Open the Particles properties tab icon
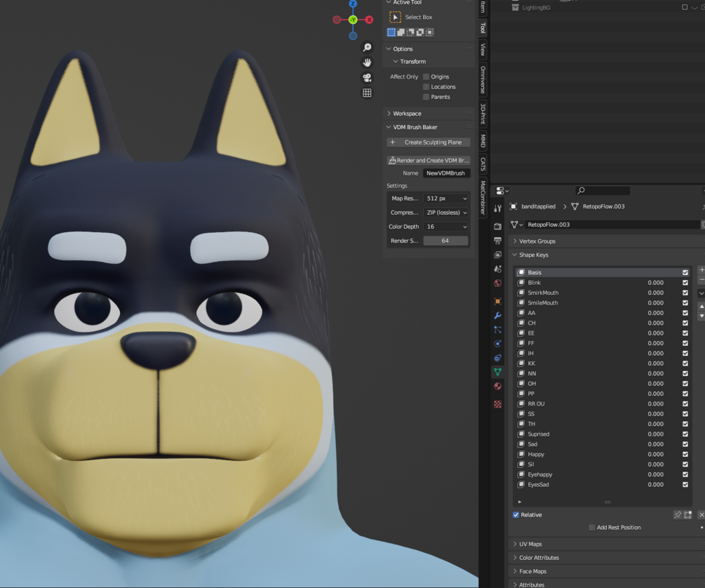 click(498, 329)
